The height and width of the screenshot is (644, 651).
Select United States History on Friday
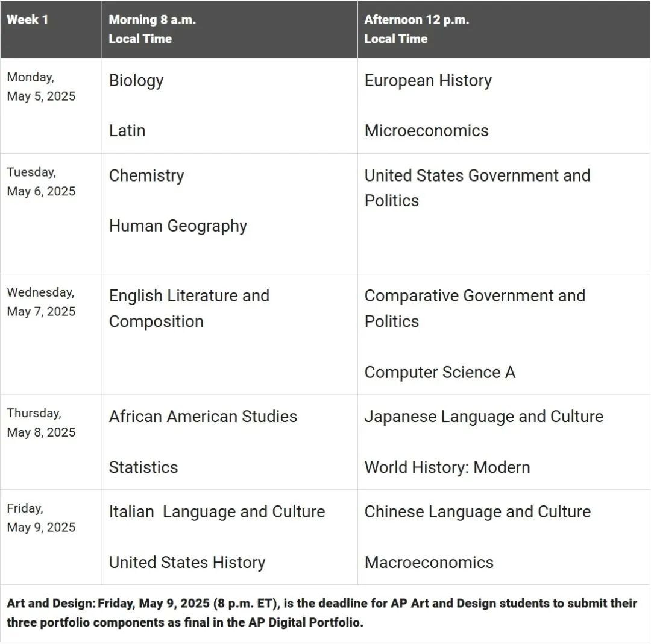pos(187,563)
